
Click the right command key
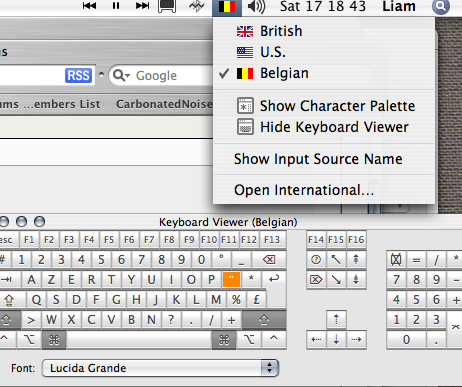click(x=224, y=340)
